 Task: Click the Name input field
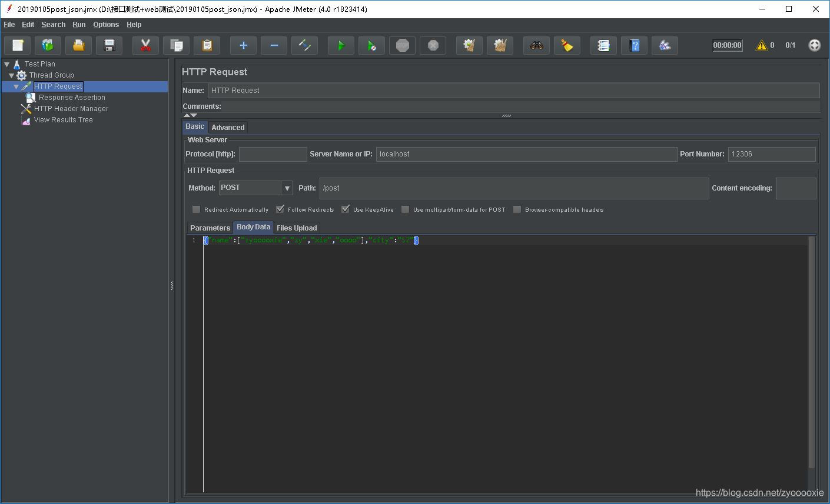(x=513, y=91)
